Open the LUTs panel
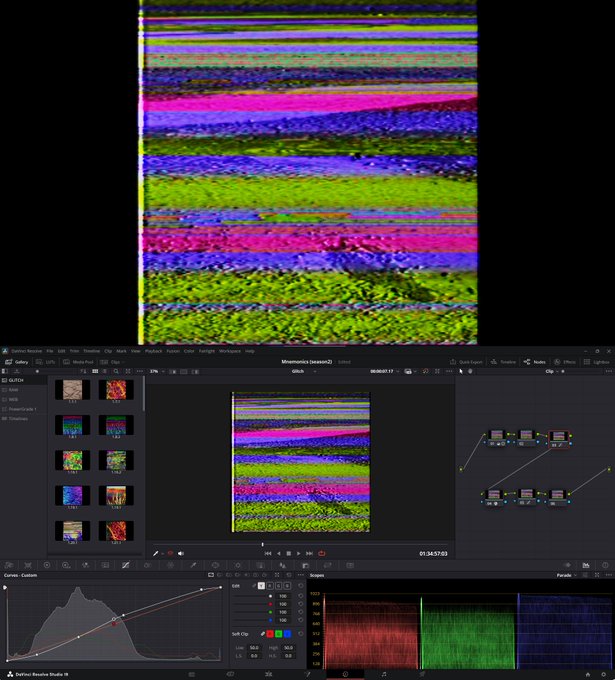The height and width of the screenshot is (680, 615). (46, 362)
